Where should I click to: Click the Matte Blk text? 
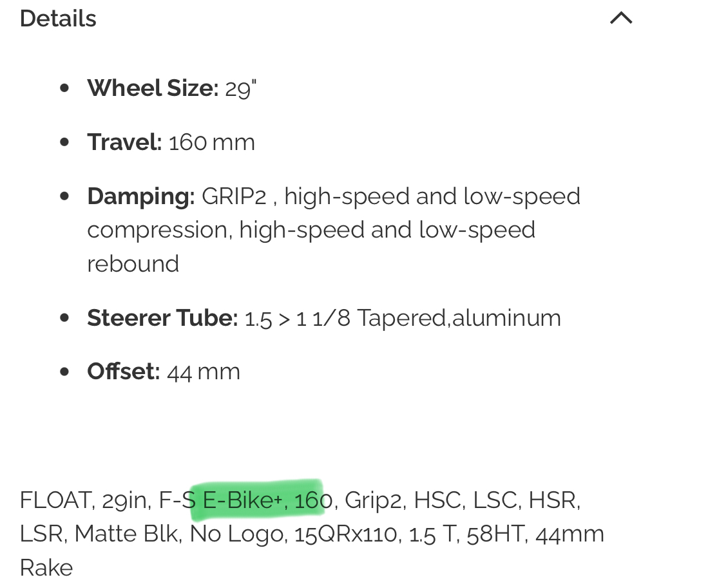(x=126, y=534)
